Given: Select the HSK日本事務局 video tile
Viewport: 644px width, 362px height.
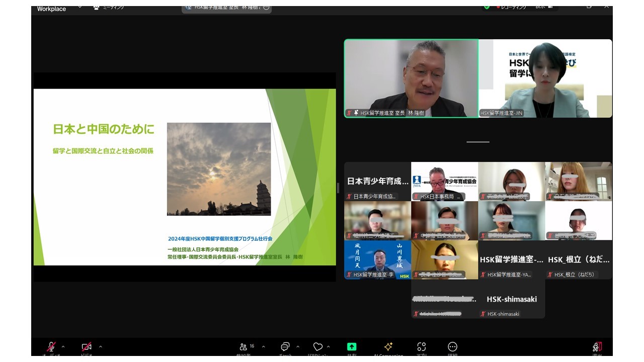Looking at the screenshot, I should (445, 181).
